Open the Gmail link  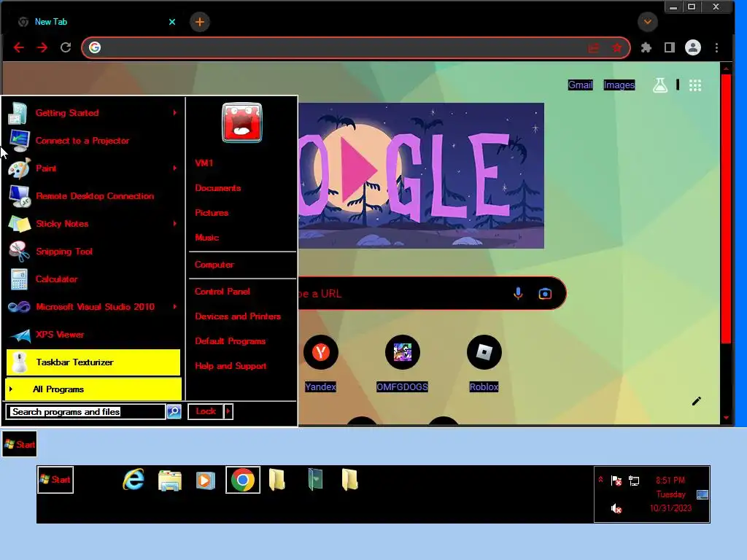[580, 85]
